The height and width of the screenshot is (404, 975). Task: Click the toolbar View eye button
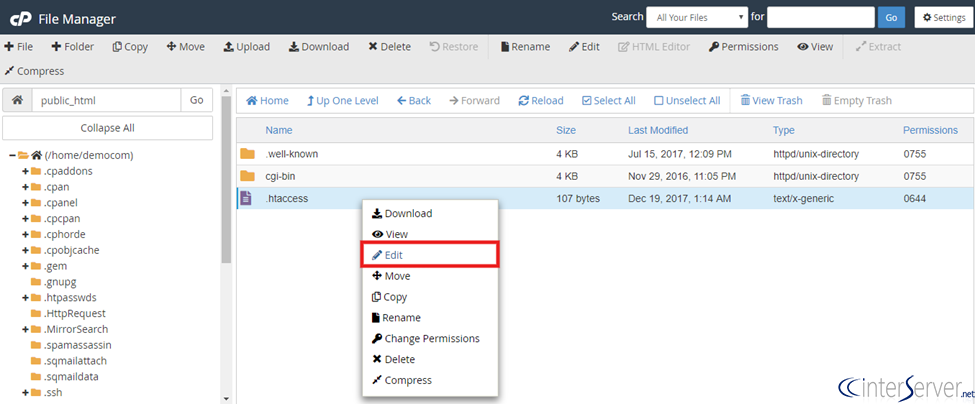click(x=815, y=47)
